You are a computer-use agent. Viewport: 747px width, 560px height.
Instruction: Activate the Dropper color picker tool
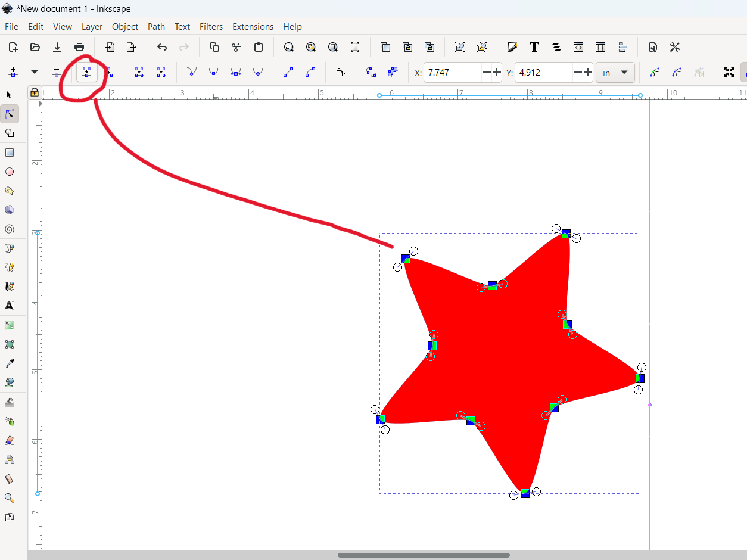9,363
